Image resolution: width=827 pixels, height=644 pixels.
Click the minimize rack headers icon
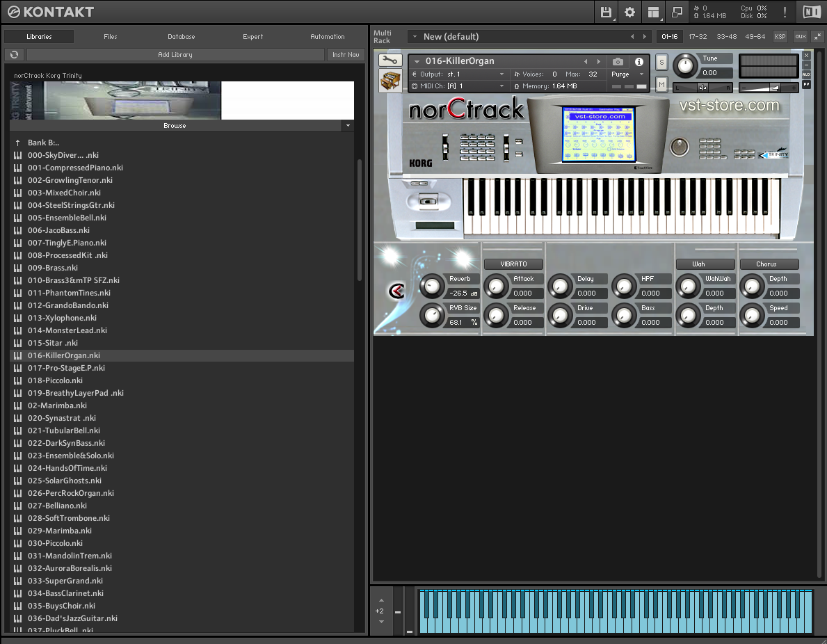[x=817, y=36]
